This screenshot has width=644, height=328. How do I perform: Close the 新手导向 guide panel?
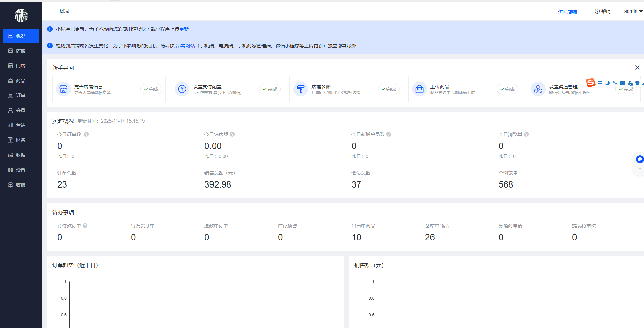637,68
